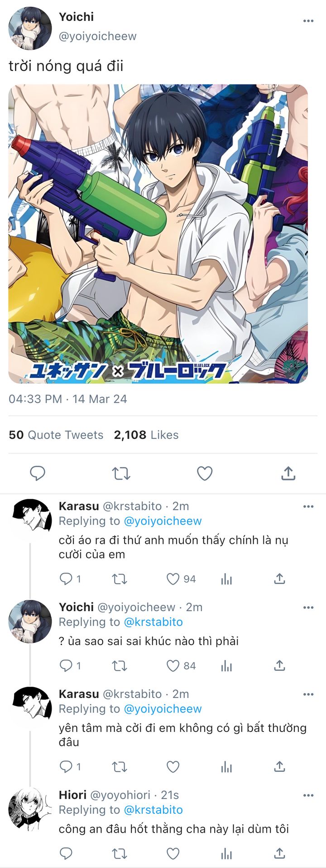View the 2,108 Likes list

(x=146, y=435)
